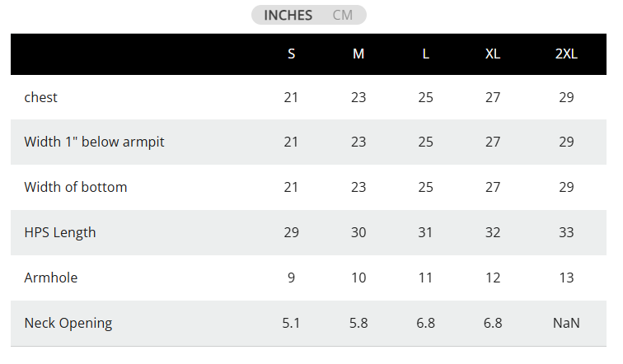
Task: Click the M size column header
Action: [x=358, y=54]
